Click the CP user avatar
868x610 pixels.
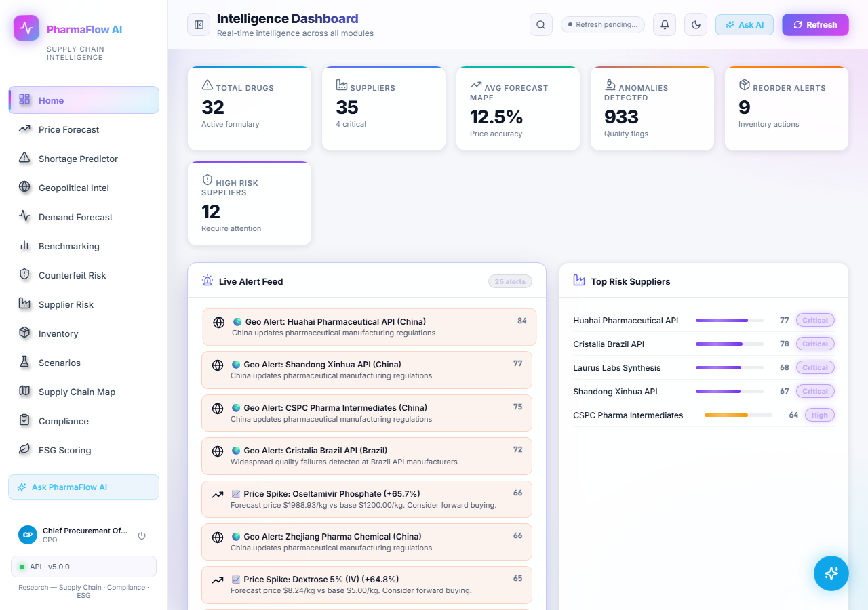[28, 535]
